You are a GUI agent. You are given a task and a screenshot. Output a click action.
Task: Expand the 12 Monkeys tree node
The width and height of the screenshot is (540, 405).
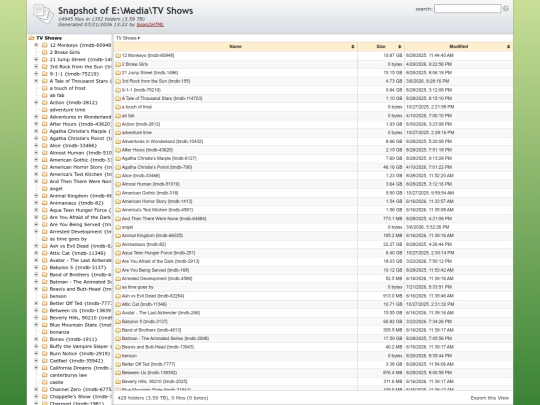[36, 45]
